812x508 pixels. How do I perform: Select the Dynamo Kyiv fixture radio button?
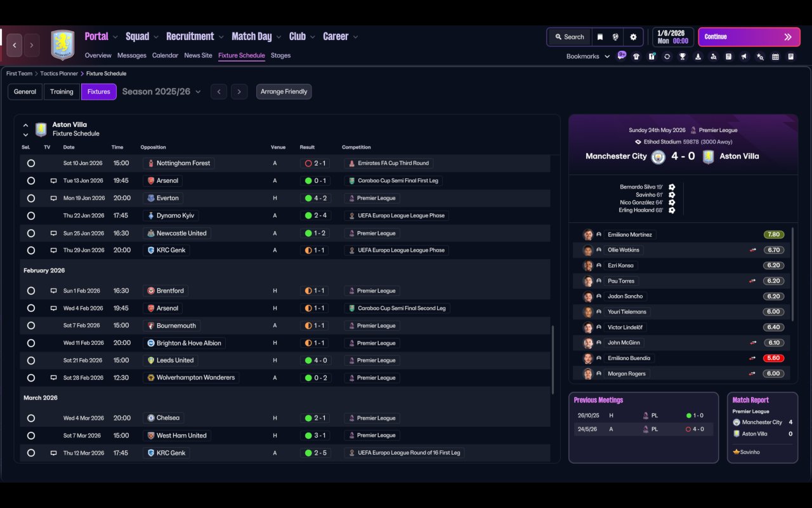[x=31, y=216]
